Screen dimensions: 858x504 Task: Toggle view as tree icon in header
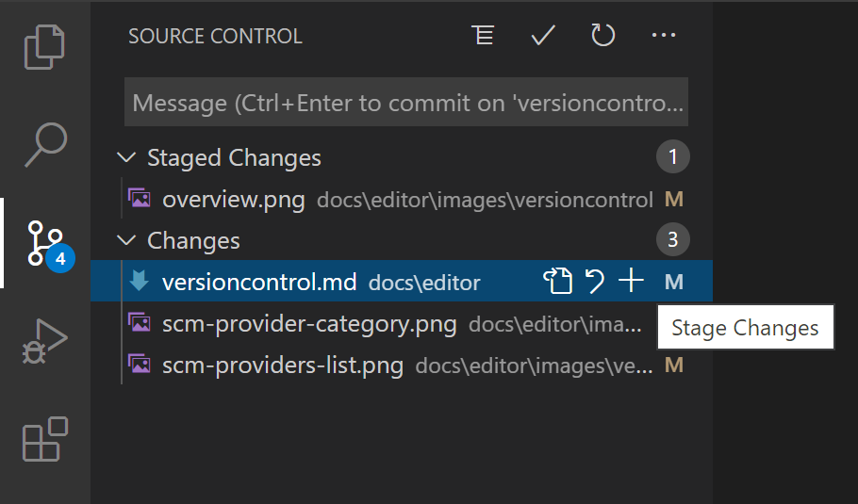point(483,36)
